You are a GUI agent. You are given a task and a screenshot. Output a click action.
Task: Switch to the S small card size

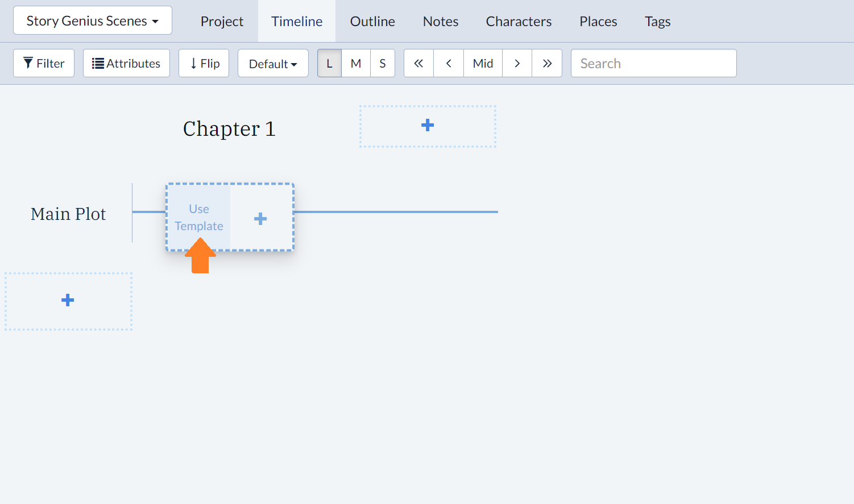click(383, 63)
